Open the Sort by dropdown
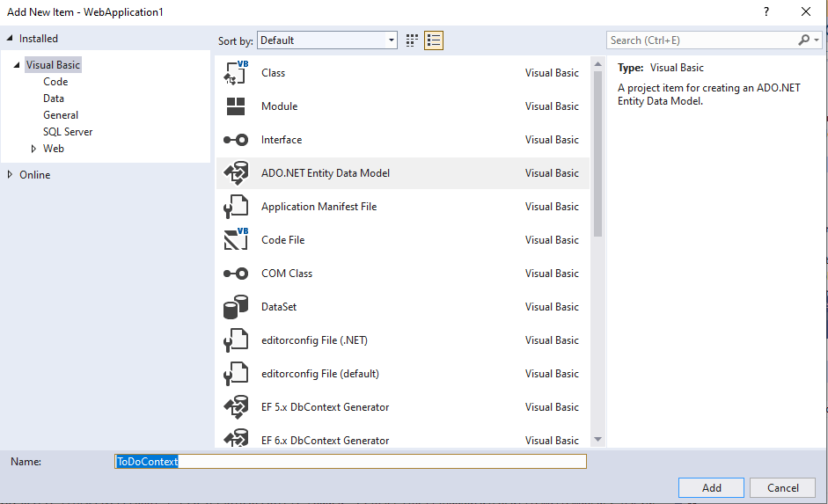 pos(327,40)
